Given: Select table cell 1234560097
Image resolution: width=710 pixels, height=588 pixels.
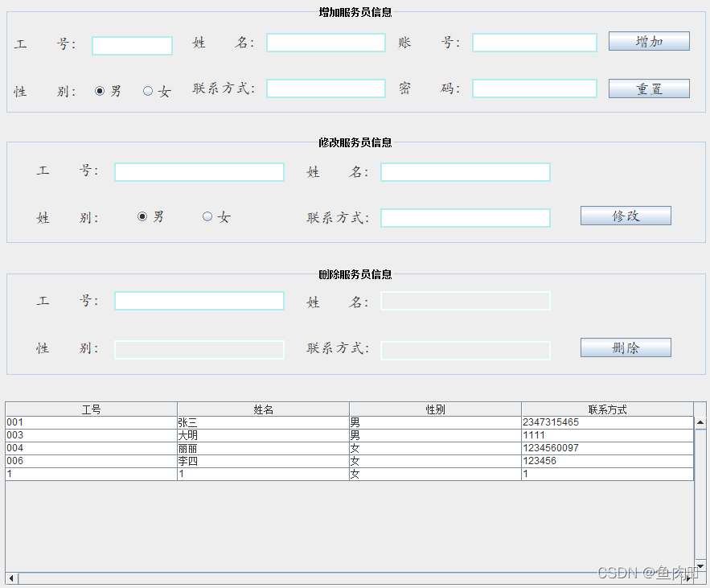Looking at the screenshot, I should click(x=607, y=449).
